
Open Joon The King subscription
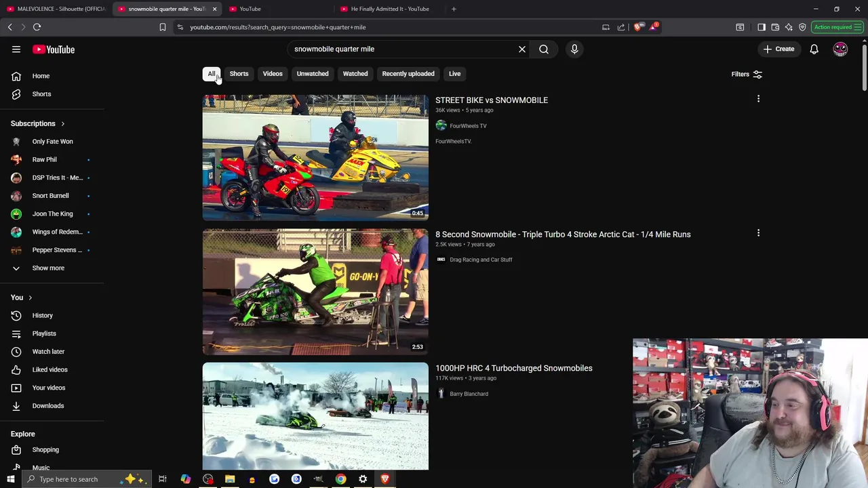point(52,213)
